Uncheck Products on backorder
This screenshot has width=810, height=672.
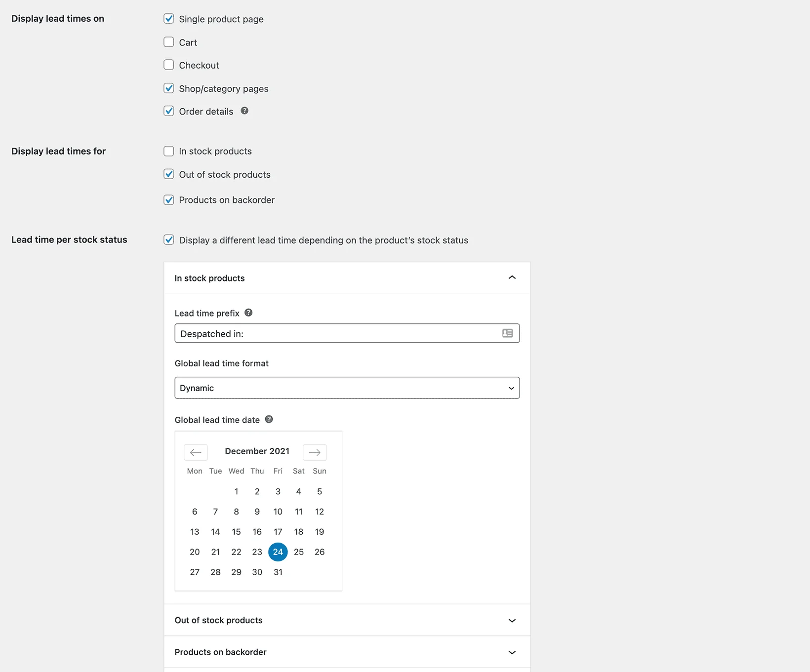tap(168, 199)
